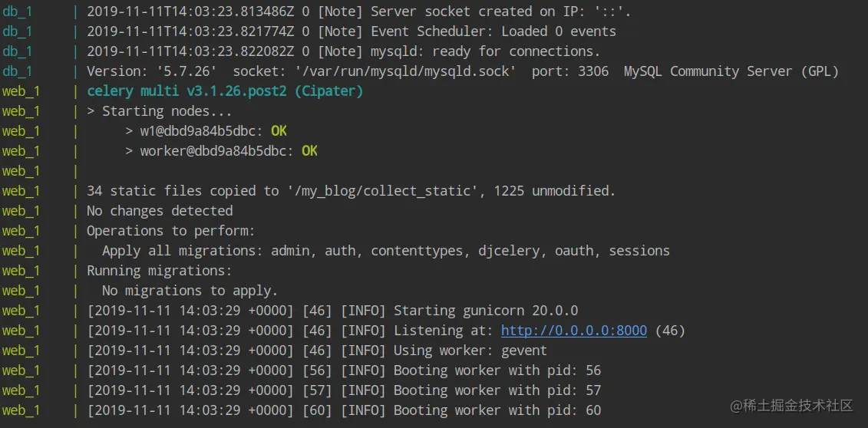The image size is (868, 428).
Task: Select 'port: 3306' in the log
Action: click(x=570, y=71)
